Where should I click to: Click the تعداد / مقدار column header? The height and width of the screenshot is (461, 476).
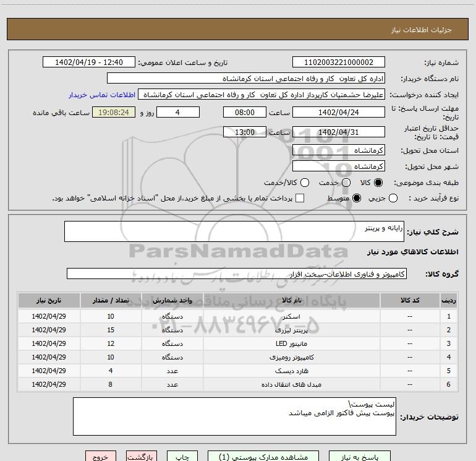click(x=111, y=300)
